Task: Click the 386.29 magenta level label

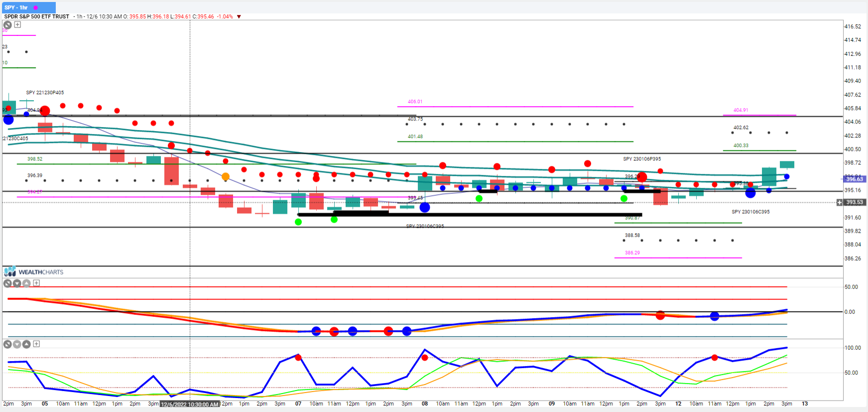Action: pyautogui.click(x=632, y=253)
